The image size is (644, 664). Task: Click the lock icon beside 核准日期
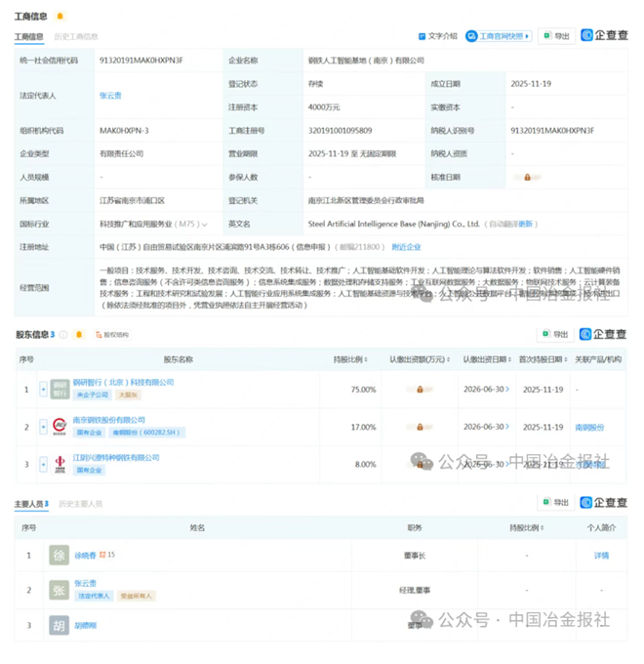coord(527,177)
